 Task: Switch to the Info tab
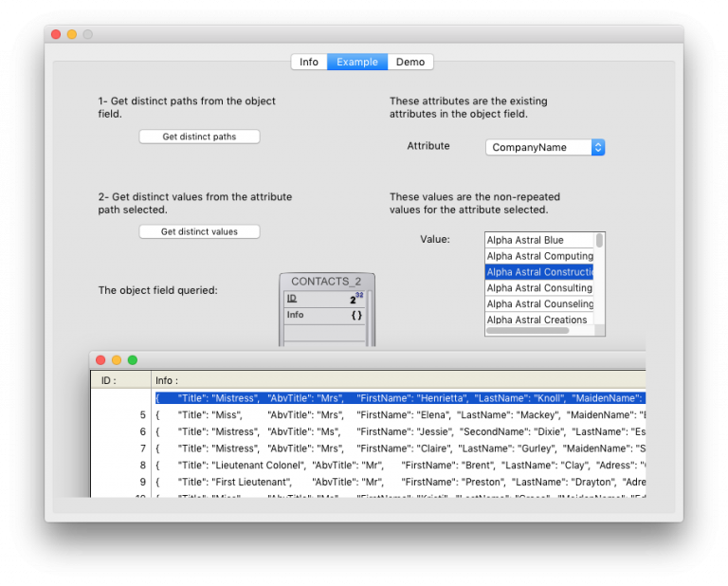(309, 62)
